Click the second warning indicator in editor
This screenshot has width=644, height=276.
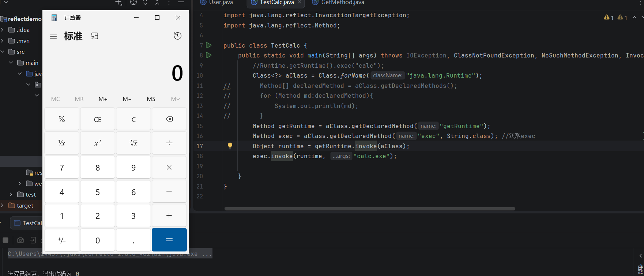(622, 17)
